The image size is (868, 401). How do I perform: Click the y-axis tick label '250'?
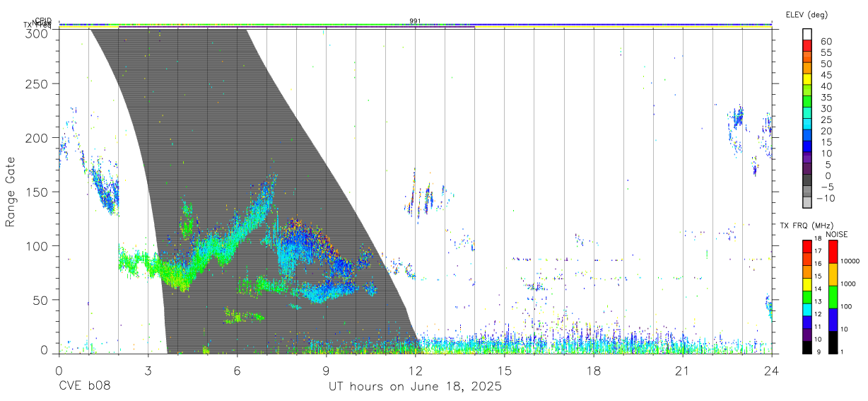click(x=37, y=83)
